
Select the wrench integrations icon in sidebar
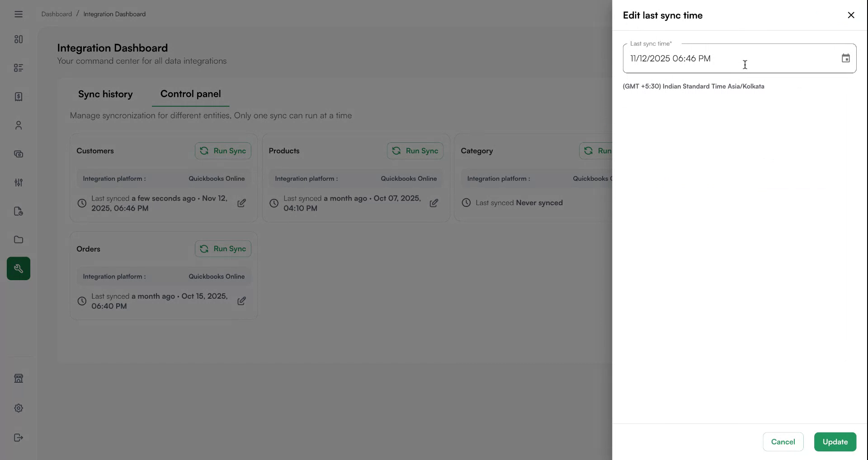[x=18, y=268]
